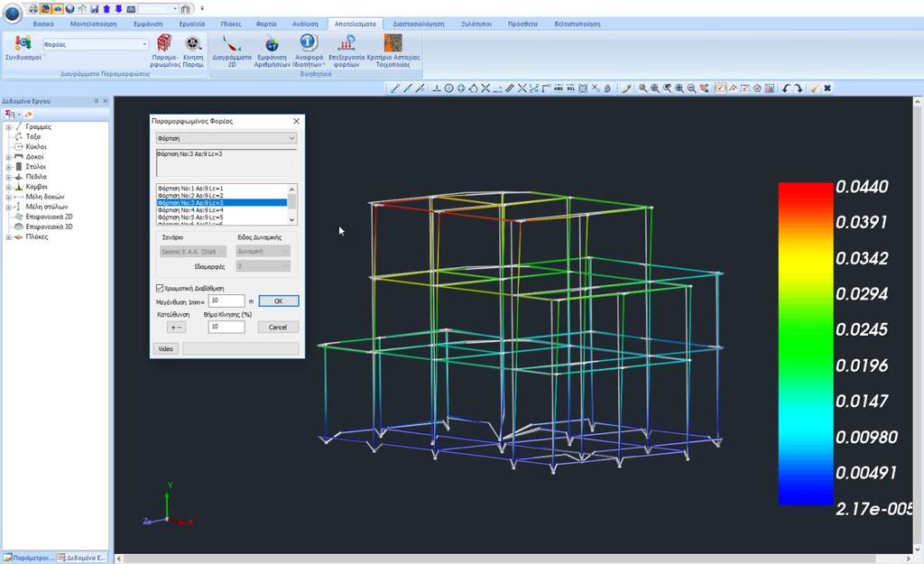Screen dimensions: 924x564
Task: Open the Φορέας dropdown in ribbon
Action: coord(96,44)
